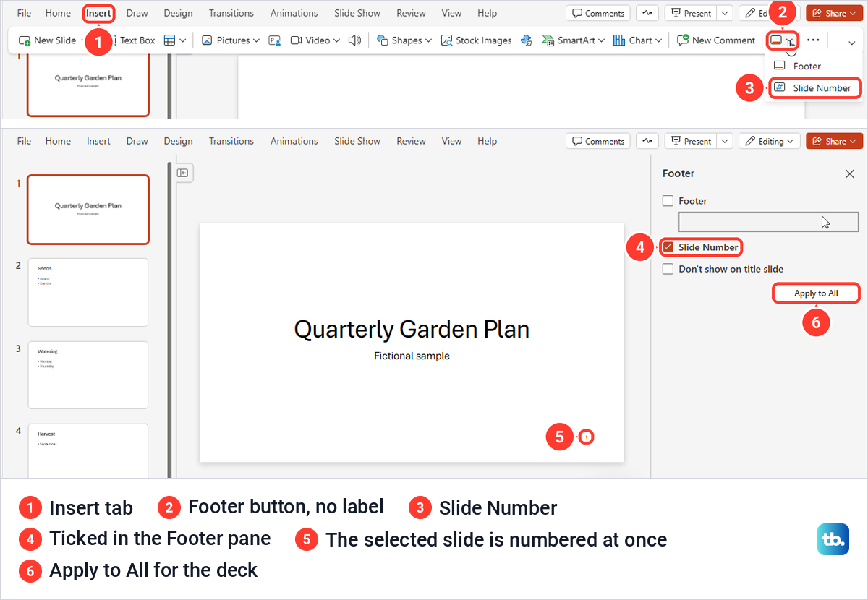868x600 pixels.
Task: Select slide 1 thumbnail in Footer pane window
Action: [88, 210]
